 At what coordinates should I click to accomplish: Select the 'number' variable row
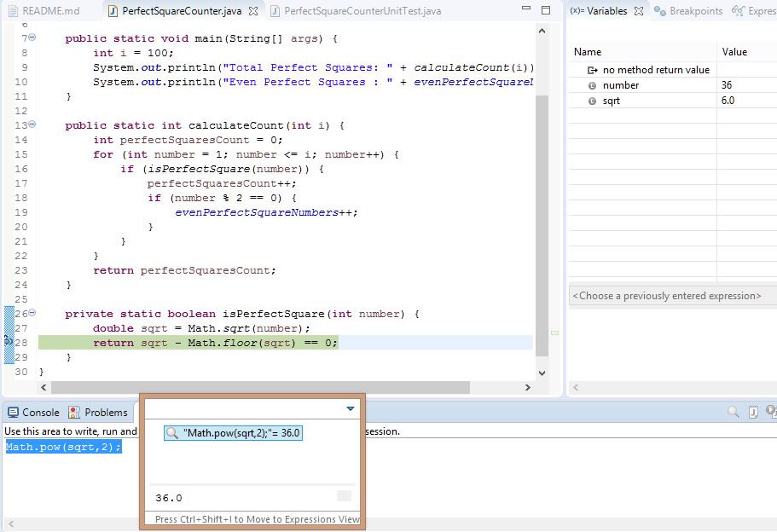620,85
